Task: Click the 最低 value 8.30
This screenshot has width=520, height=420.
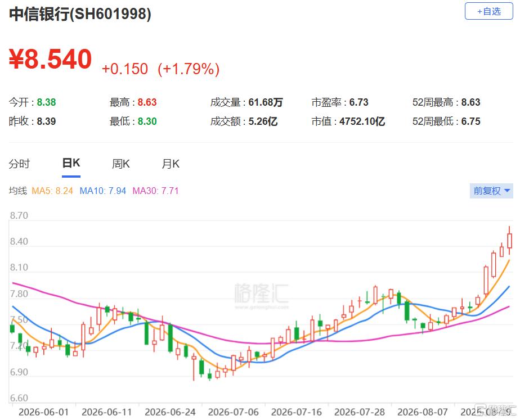Action: coord(147,121)
